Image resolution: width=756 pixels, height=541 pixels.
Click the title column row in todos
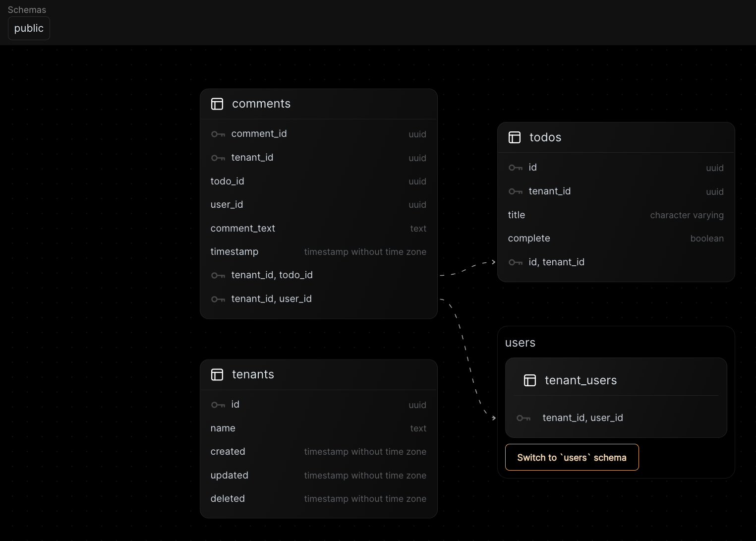point(517,215)
